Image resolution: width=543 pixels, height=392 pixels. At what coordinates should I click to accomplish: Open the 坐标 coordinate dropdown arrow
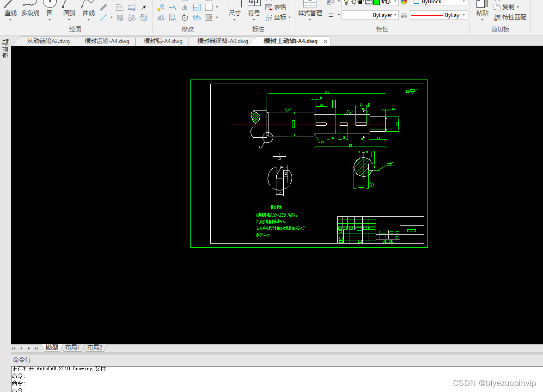point(289,17)
